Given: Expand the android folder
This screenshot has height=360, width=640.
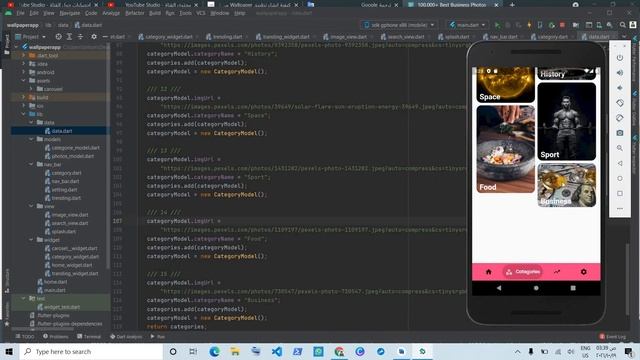Looking at the screenshot, I should [x=23, y=72].
